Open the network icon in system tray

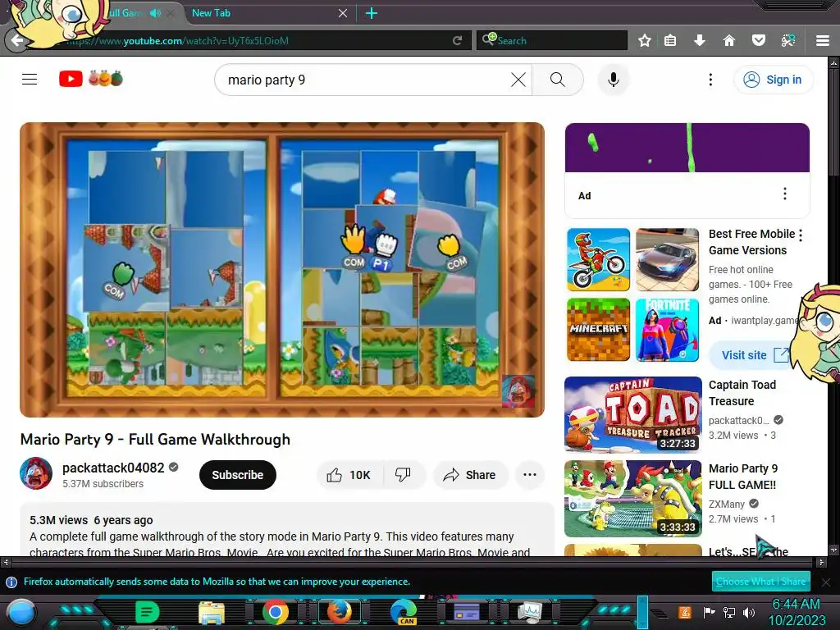(x=729, y=612)
